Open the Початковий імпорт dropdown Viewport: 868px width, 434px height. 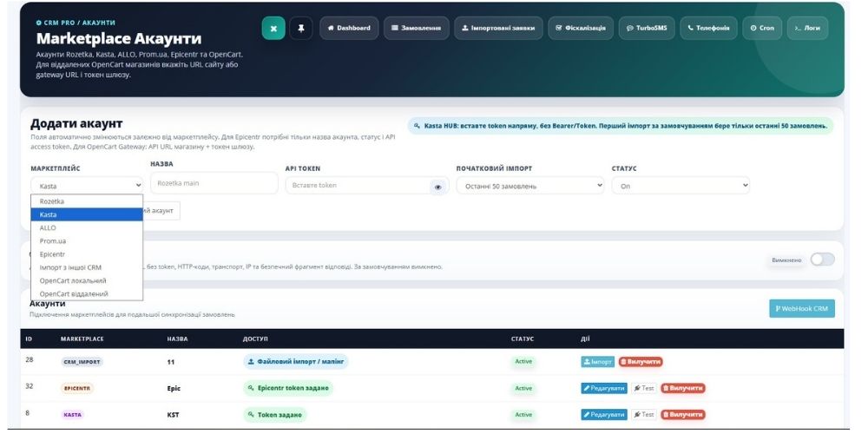point(530,186)
